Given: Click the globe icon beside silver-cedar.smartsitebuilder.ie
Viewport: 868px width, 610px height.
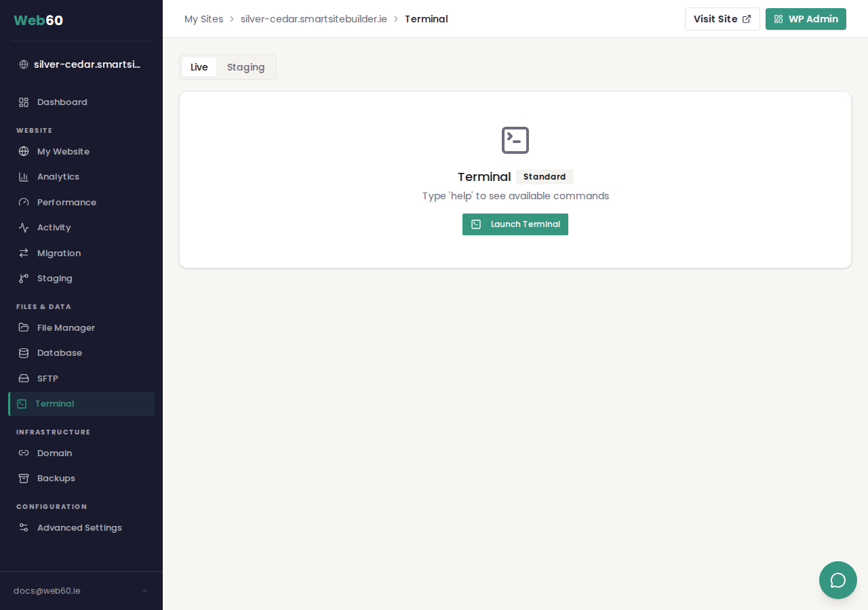Looking at the screenshot, I should pyautogui.click(x=23, y=64).
